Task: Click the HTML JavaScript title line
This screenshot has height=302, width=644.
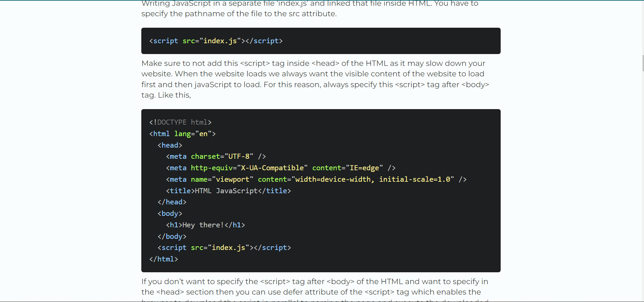Action: [228, 191]
